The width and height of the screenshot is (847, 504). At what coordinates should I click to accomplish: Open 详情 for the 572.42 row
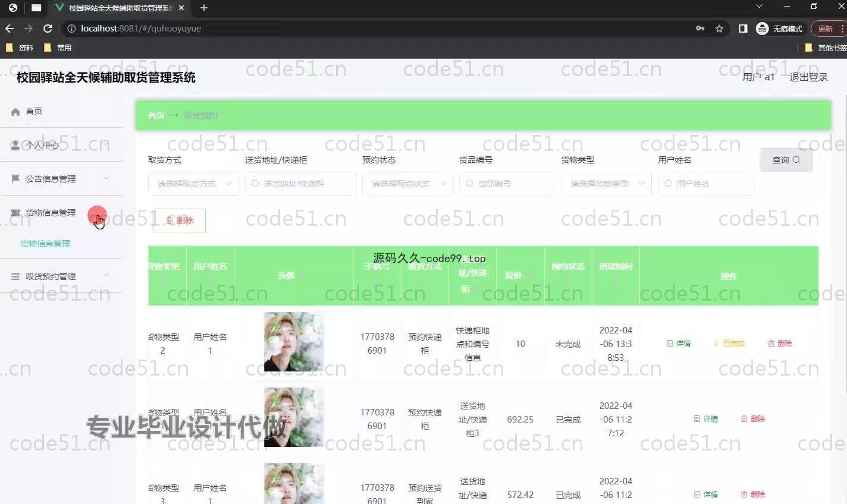click(706, 494)
